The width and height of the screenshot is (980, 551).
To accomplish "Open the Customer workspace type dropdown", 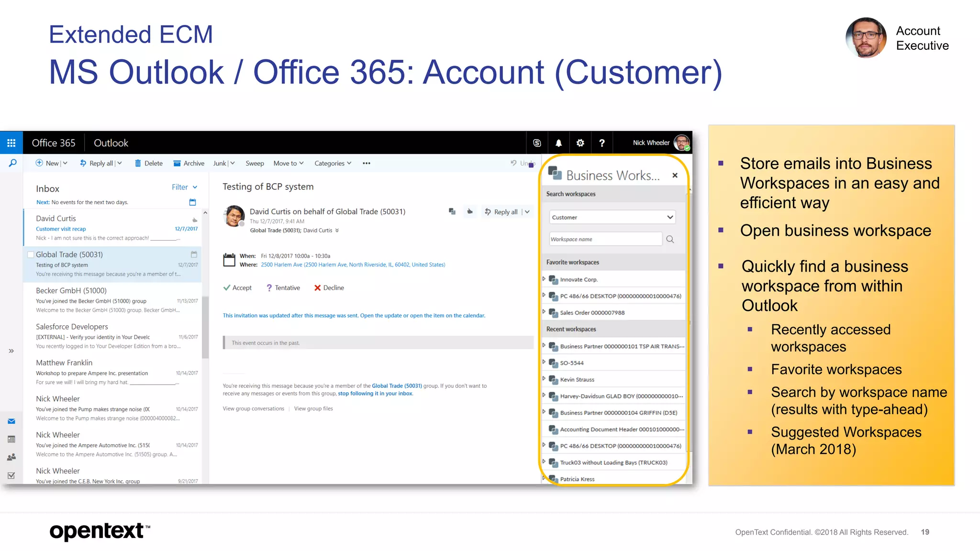I will click(612, 217).
